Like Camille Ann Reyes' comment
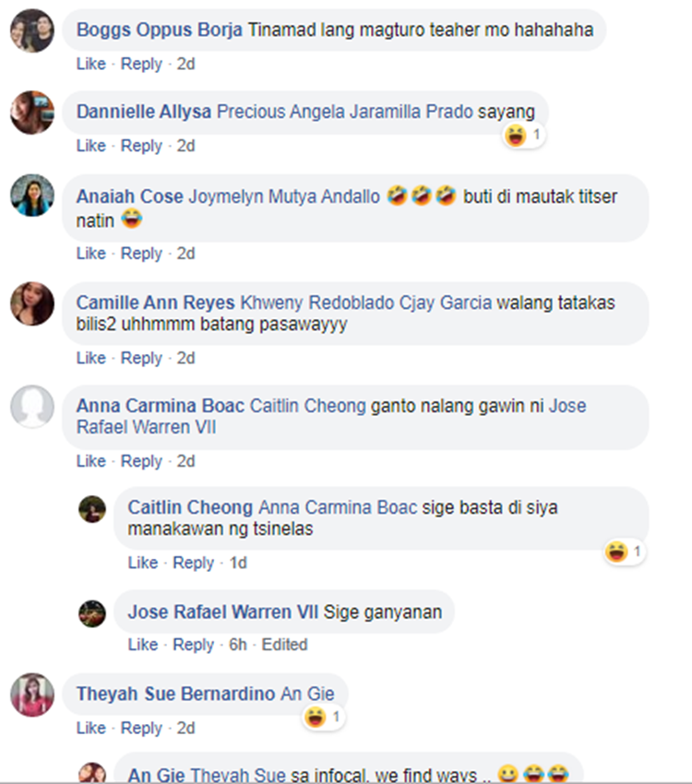This screenshot has height=784, width=692. (x=91, y=358)
